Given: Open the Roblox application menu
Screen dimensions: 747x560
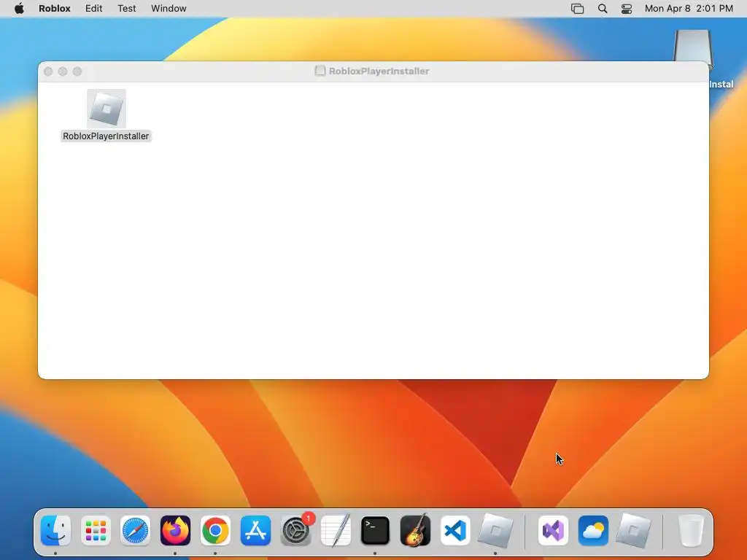Looking at the screenshot, I should (54, 9).
